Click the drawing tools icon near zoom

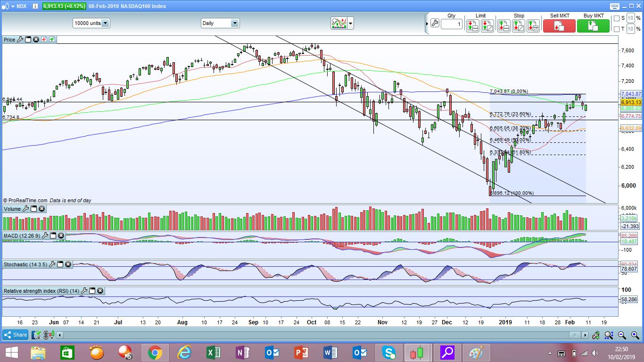coord(596,335)
